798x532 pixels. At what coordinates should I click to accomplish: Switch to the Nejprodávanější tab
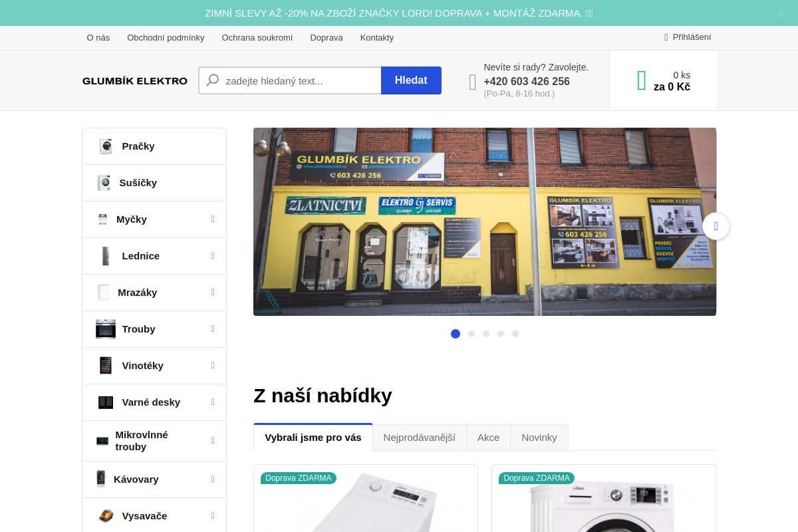[x=420, y=437]
